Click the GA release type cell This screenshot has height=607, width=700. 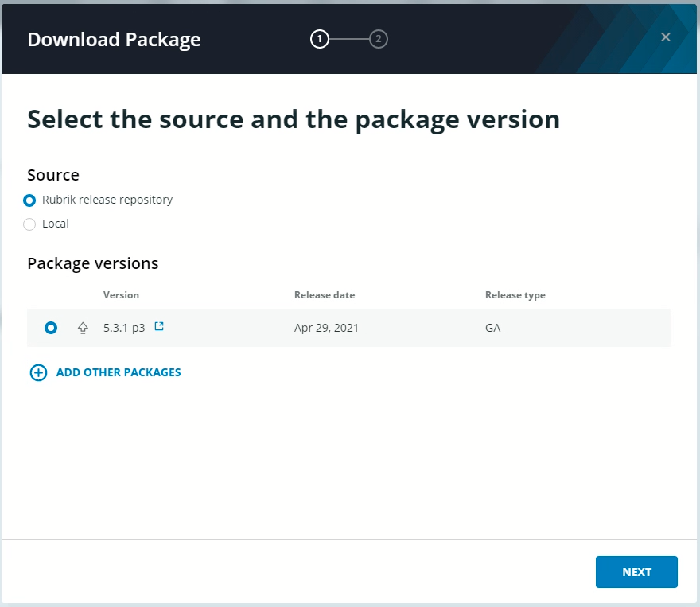493,328
